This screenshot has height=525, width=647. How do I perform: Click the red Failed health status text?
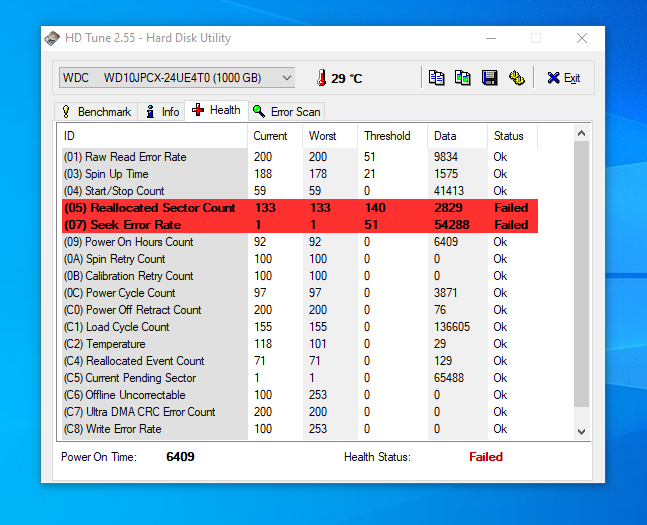pyautogui.click(x=486, y=457)
